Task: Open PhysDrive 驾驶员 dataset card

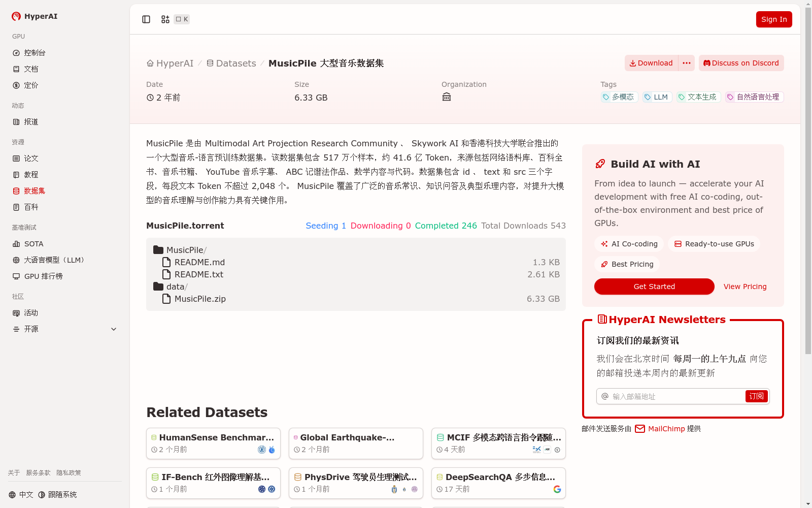Action: (x=356, y=483)
